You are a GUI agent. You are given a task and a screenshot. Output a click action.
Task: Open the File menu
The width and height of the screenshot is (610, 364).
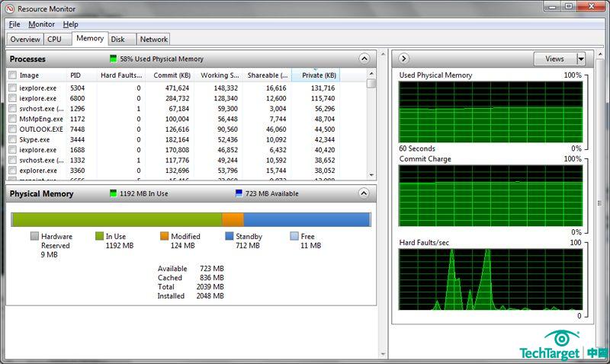click(x=14, y=24)
